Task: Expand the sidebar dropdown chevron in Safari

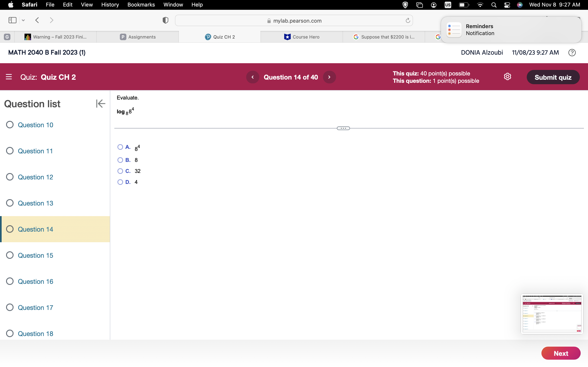Action: [x=23, y=20]
